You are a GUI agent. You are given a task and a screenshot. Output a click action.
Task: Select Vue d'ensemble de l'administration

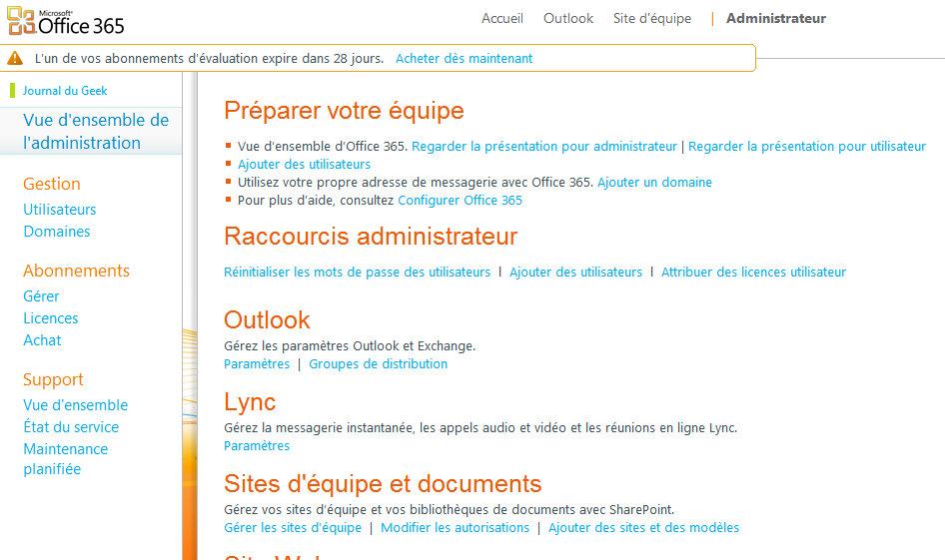[x=96, y=132]
